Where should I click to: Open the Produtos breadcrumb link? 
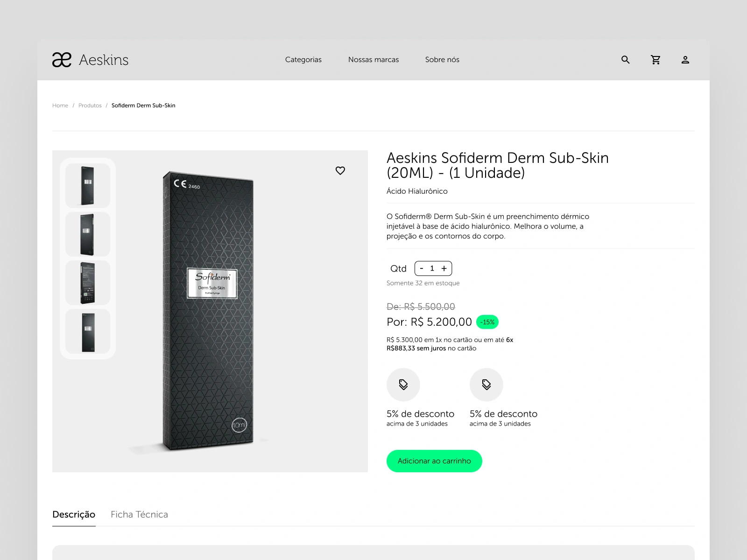click(90, 105)
